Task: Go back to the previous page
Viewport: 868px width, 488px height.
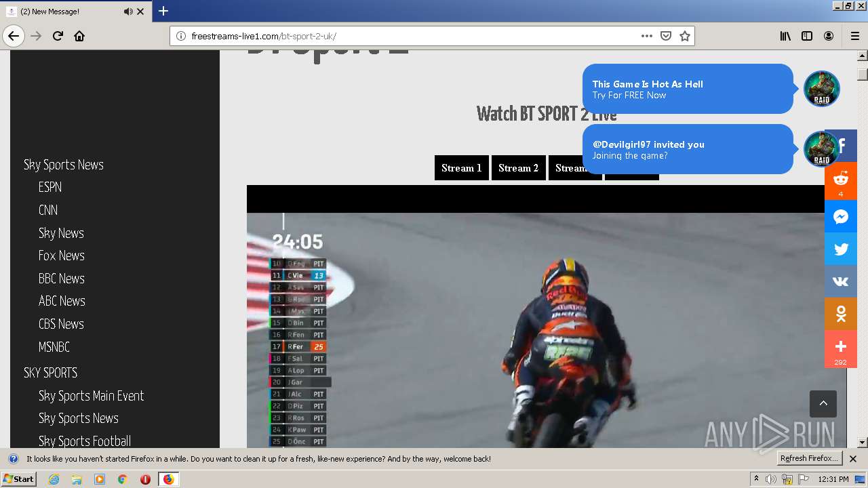Action: (x=14, y=36)
